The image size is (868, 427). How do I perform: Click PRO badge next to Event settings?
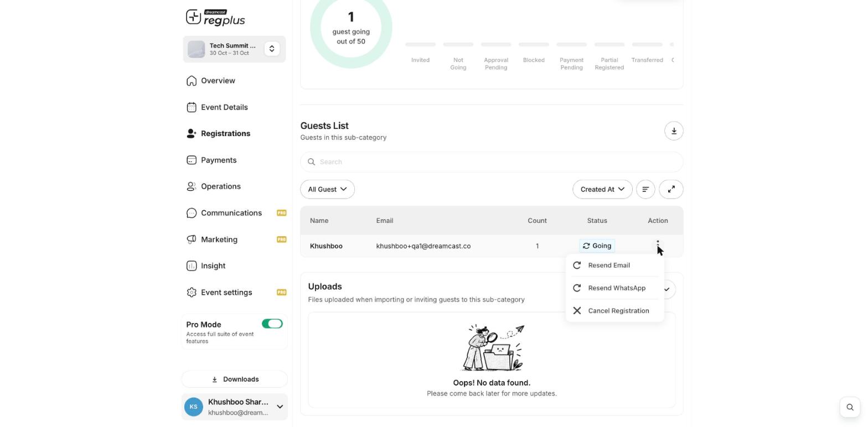[x=281, y=293]
